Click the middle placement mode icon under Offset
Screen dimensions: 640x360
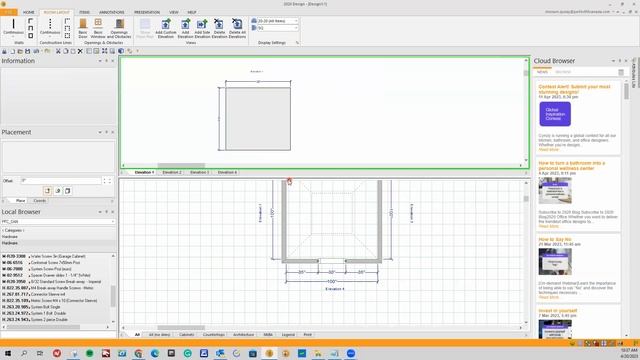tap(58, 191)
